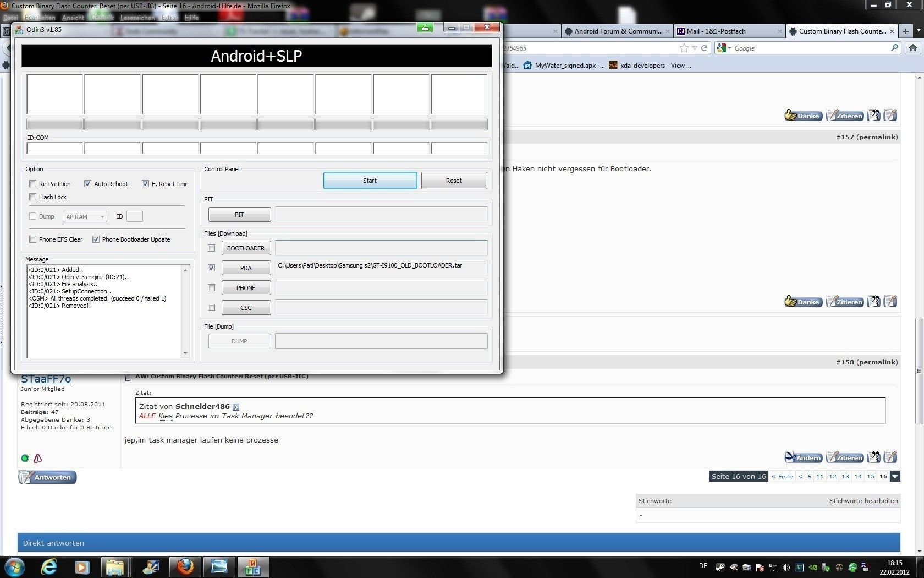
Task: Reload the page in Firefox
Action: (x=704, y=48)
